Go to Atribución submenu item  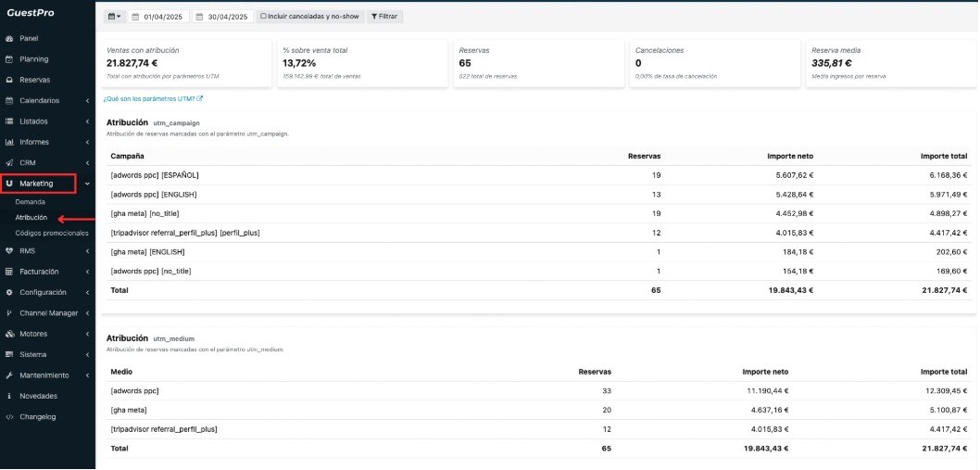pyautogui.click(x=31, y=217)
